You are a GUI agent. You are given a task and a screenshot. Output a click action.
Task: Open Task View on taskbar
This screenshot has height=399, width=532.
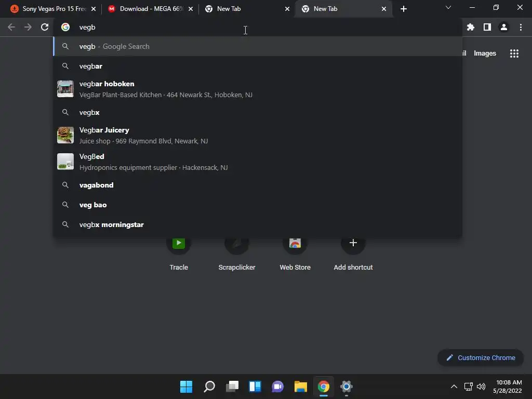point(232,387)
